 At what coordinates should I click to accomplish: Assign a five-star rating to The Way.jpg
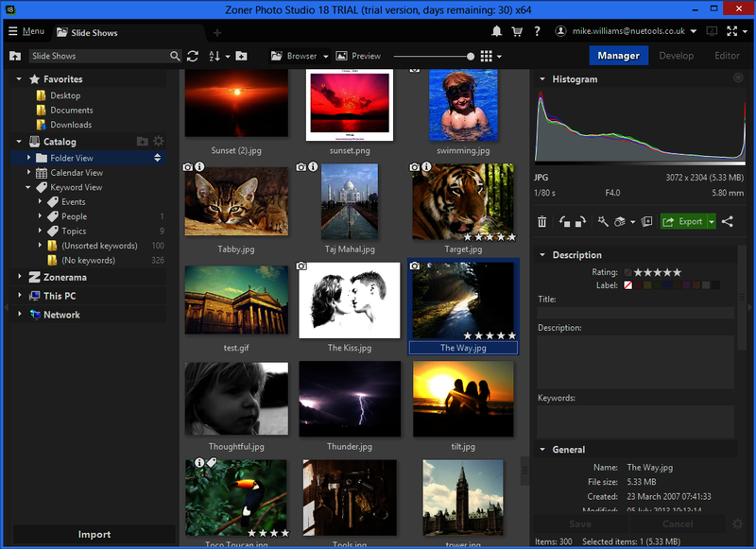[678, 272]
